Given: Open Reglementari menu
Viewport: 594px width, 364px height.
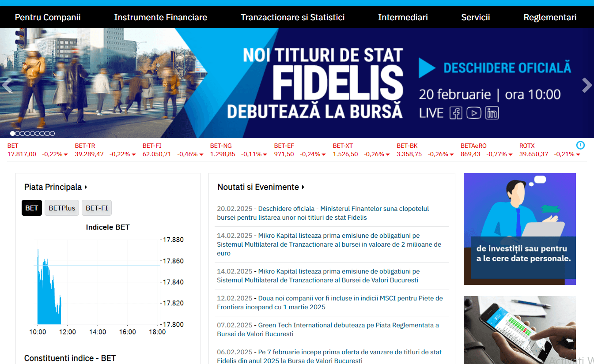Looking at the screenshot, I should [x=550, y=17].
